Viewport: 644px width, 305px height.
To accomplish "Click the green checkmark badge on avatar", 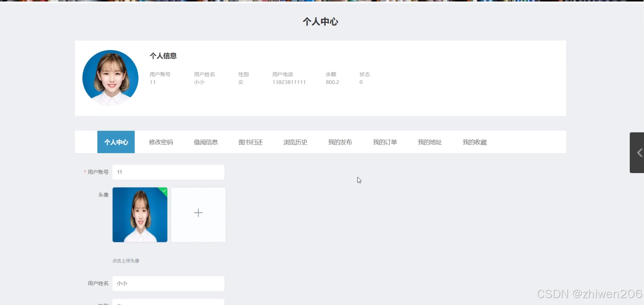I will pos(164,191).
